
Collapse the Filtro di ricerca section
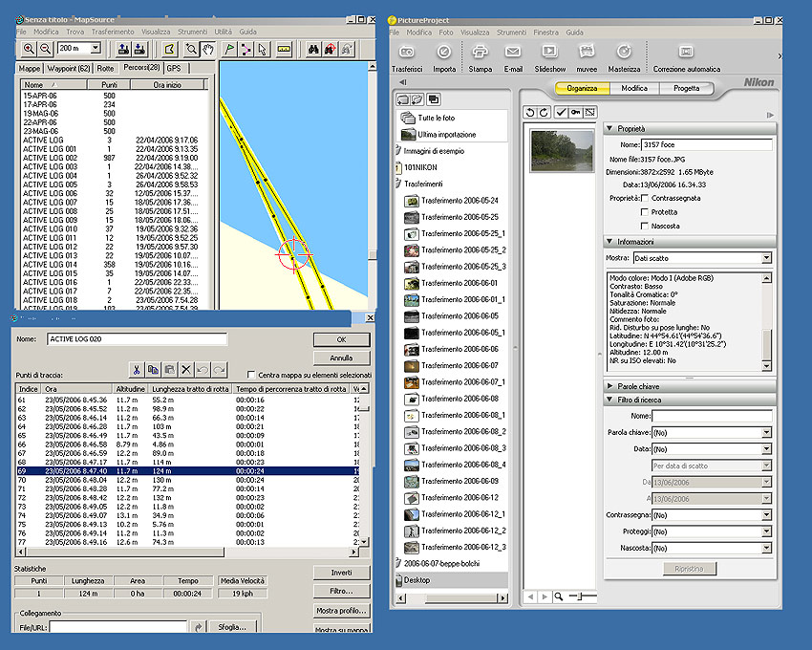pyautogui.click(x=610, y=400)
